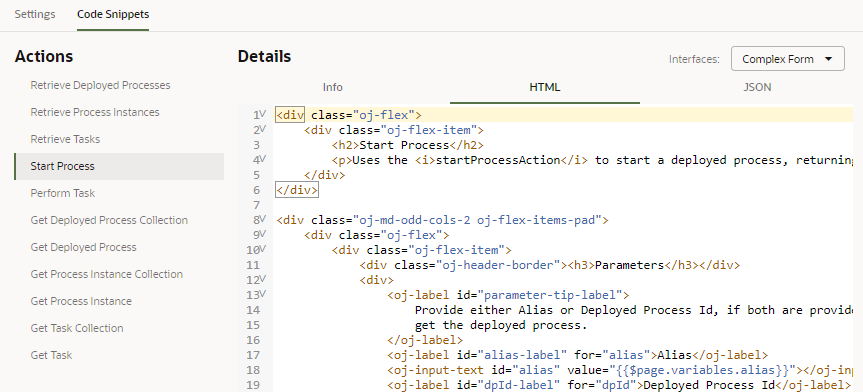863x392 pixels.
Task: Collapse code fold at line 13
Action: [x=263, y=294]
